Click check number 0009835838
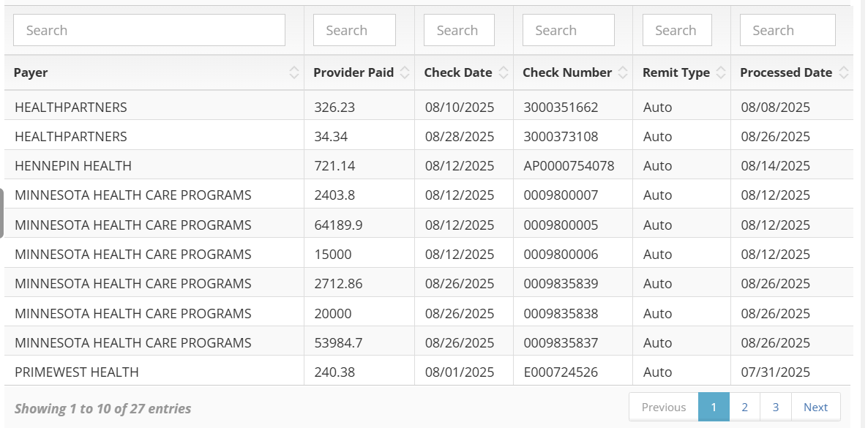 [561, 313]
